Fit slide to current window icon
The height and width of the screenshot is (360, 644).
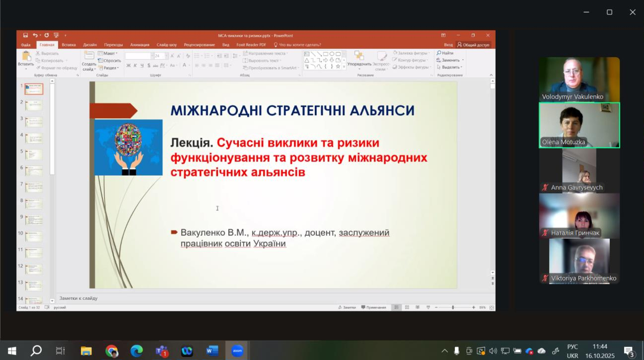[492, 307]
